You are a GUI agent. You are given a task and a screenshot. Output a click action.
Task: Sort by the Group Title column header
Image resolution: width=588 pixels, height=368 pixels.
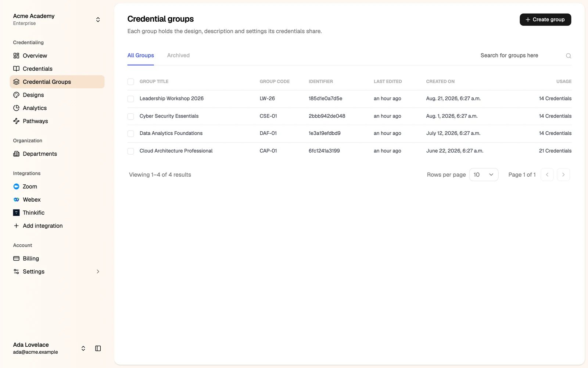154,82
